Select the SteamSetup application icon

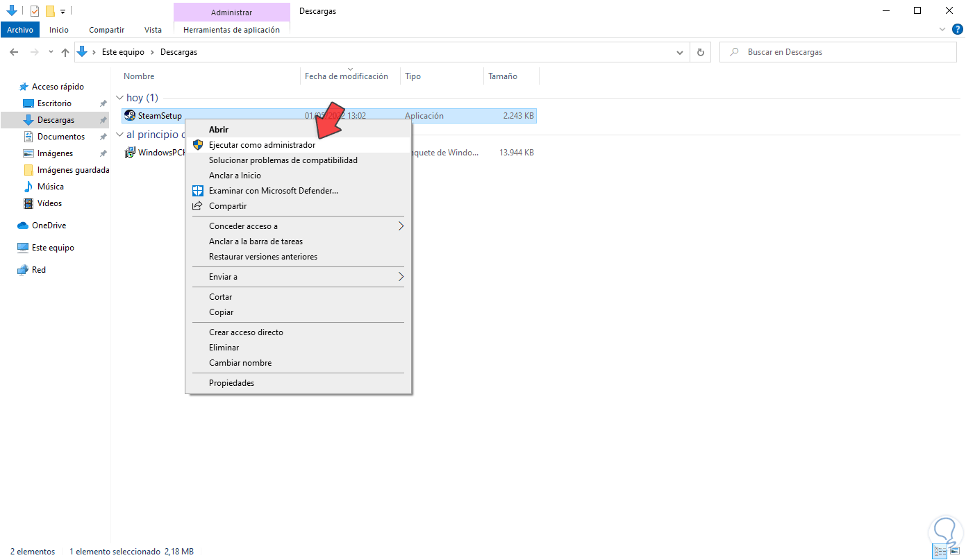[130, 116]
